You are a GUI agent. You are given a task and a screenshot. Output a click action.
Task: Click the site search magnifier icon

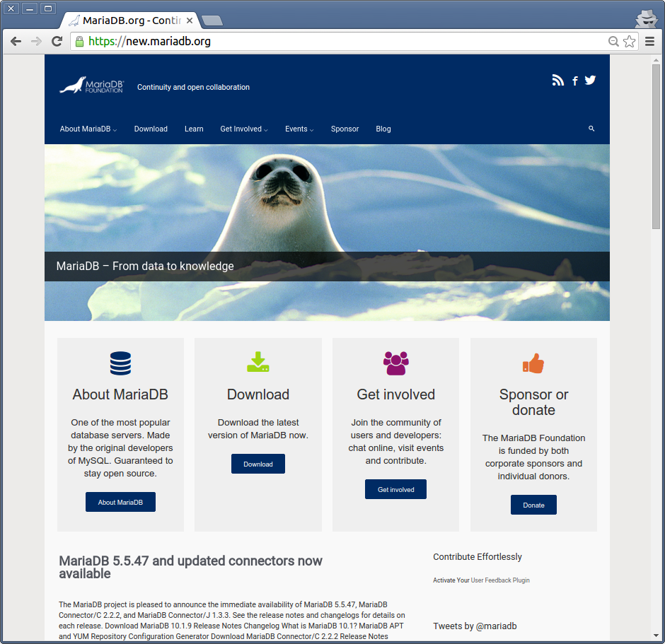[591, 129]
